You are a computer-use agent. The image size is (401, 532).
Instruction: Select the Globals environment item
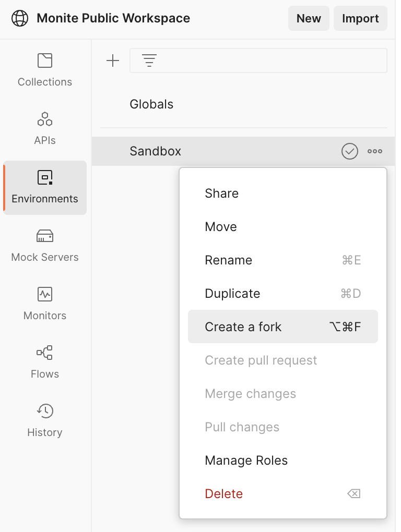151,104
